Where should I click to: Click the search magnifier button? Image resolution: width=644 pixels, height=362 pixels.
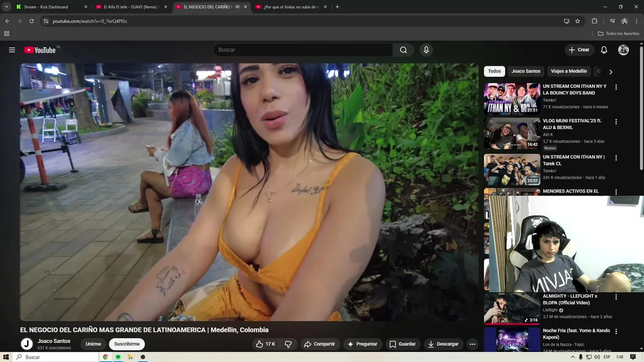point(404,50)
